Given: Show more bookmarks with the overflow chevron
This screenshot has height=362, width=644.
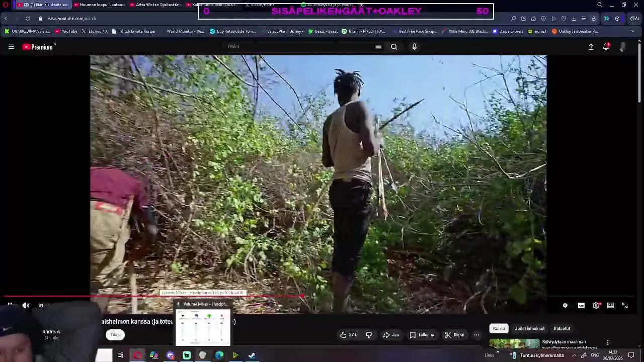Looking at the screenshot, I should click(x=632, y=31).
